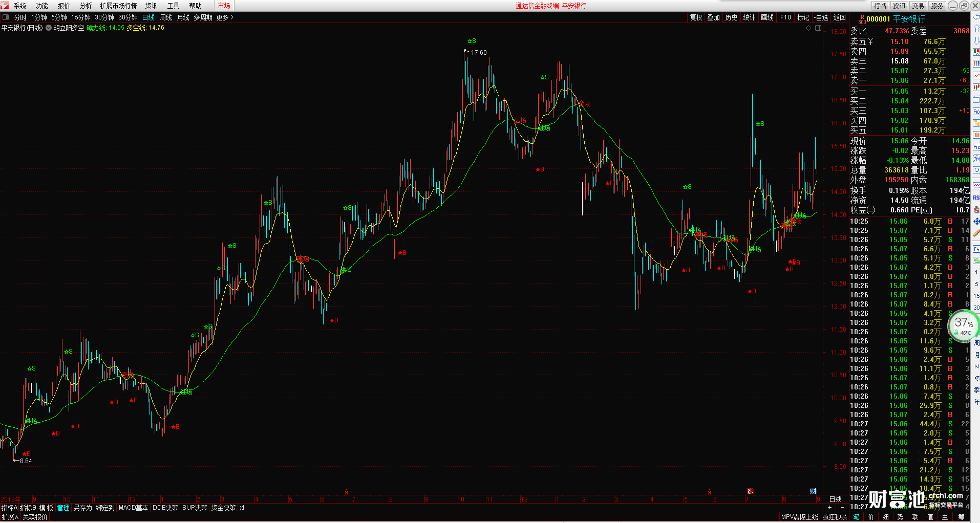The height and width of the screenshot is (523, 980).
Task: Click the 37% temperature gauge widget
Action: 964,325
